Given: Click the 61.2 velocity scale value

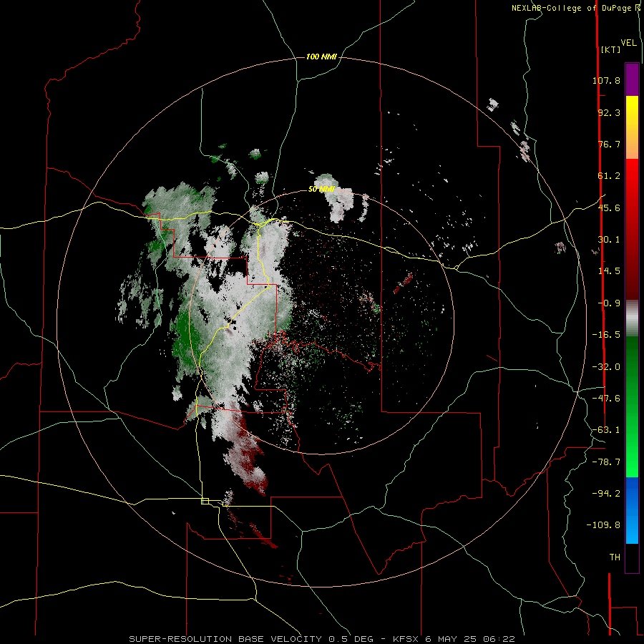Looking at the screenshot, I should coord(609,176).
